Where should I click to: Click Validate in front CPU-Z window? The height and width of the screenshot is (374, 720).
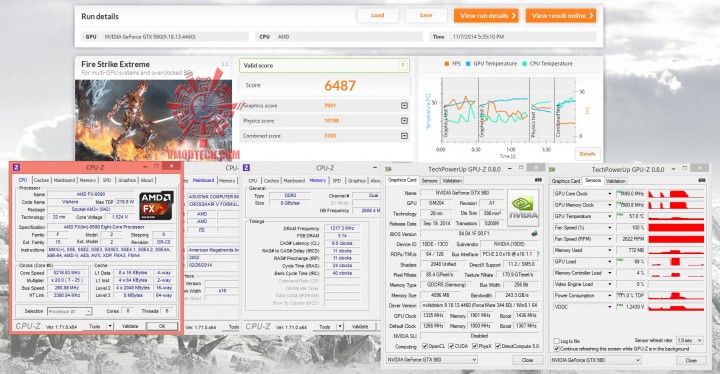(x=130, y=326)
